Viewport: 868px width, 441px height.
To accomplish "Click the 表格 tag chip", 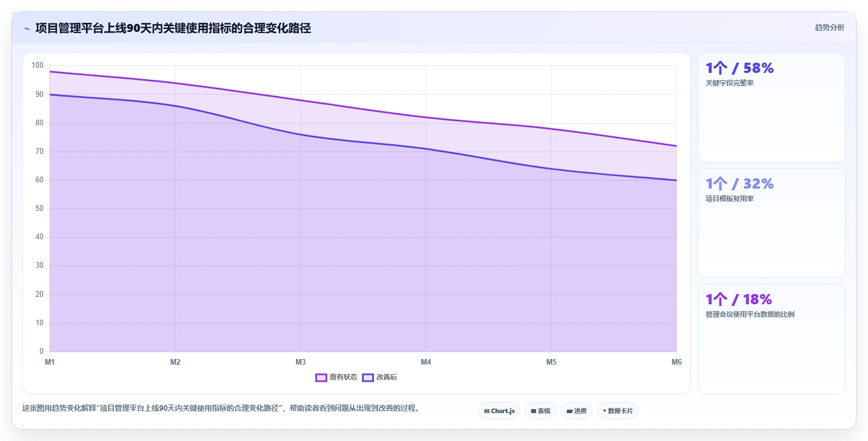I will 540,411.
